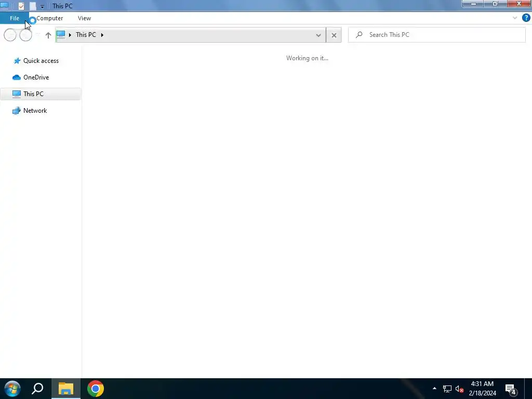The image size is (532, 399).
Task: Expand the chevron before This PC in address bar
Action: tap(70, 35)
